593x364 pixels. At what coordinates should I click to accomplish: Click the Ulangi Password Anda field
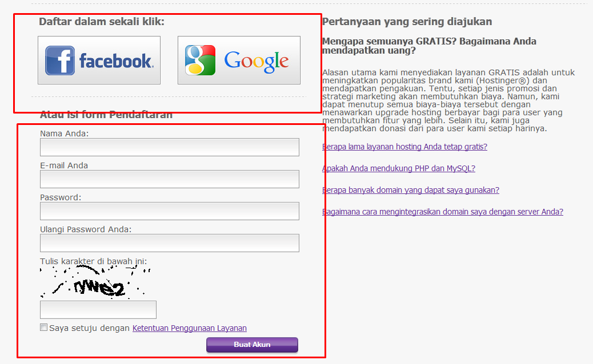pos(170,243)
